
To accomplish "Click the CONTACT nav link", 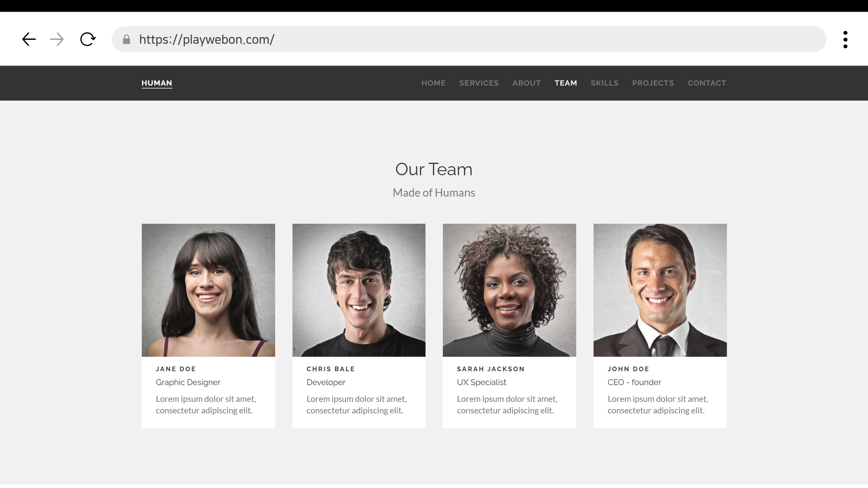I will [707, 83].
